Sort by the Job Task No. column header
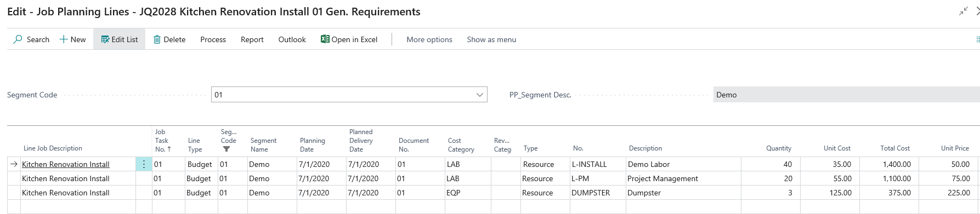Viewport: 980px width, 214px height. click(163, 140)
